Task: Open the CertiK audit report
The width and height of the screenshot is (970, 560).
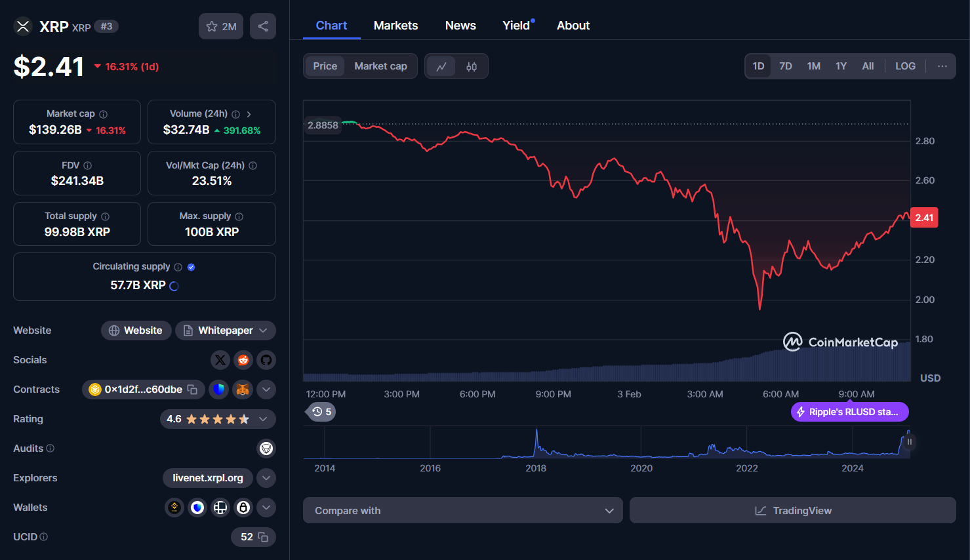Action: click(266, 449)
